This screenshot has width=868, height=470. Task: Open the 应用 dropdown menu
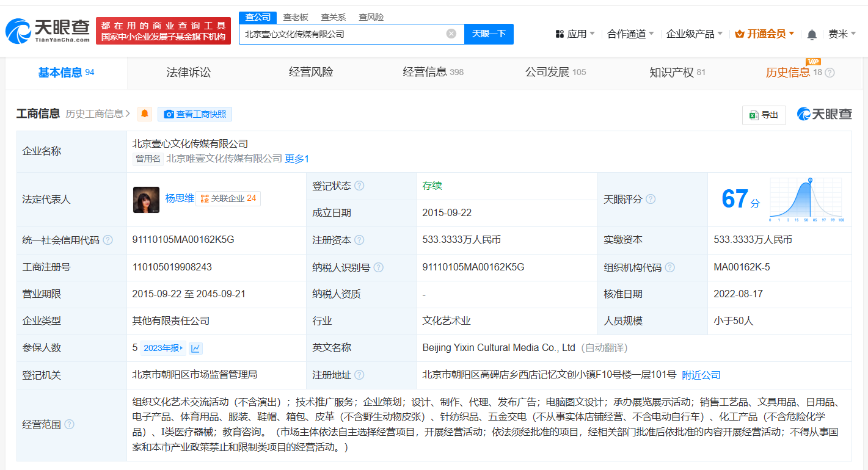[575, 34]
